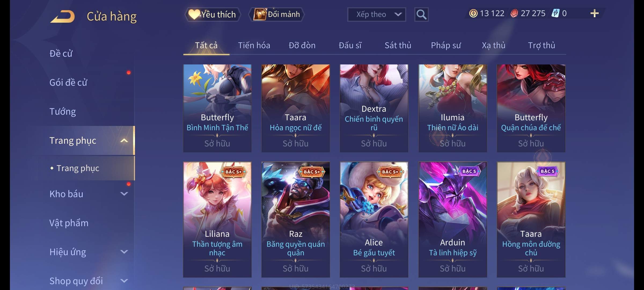Select the Tiến hóa tab
Image resolution: width=644 pixels, height=290 pixels.
(254, 45)
